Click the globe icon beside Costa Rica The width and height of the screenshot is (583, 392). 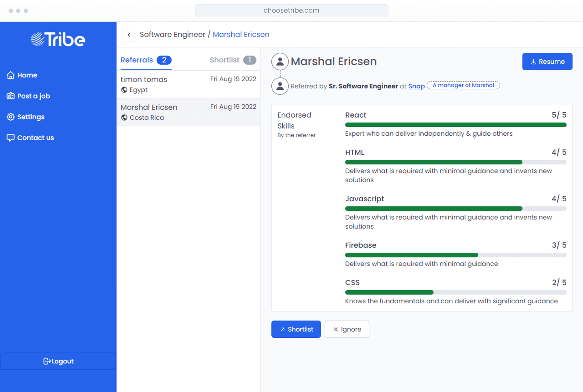point(124,118)
